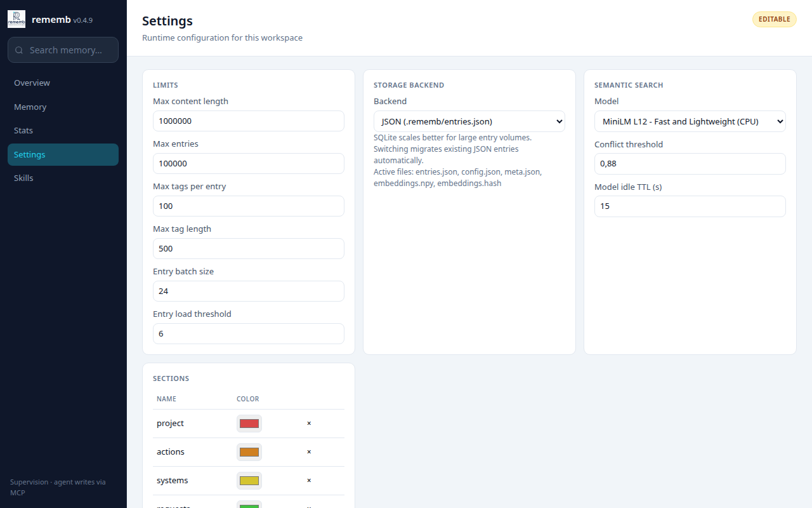Open the actions color picker

[249, 452]
